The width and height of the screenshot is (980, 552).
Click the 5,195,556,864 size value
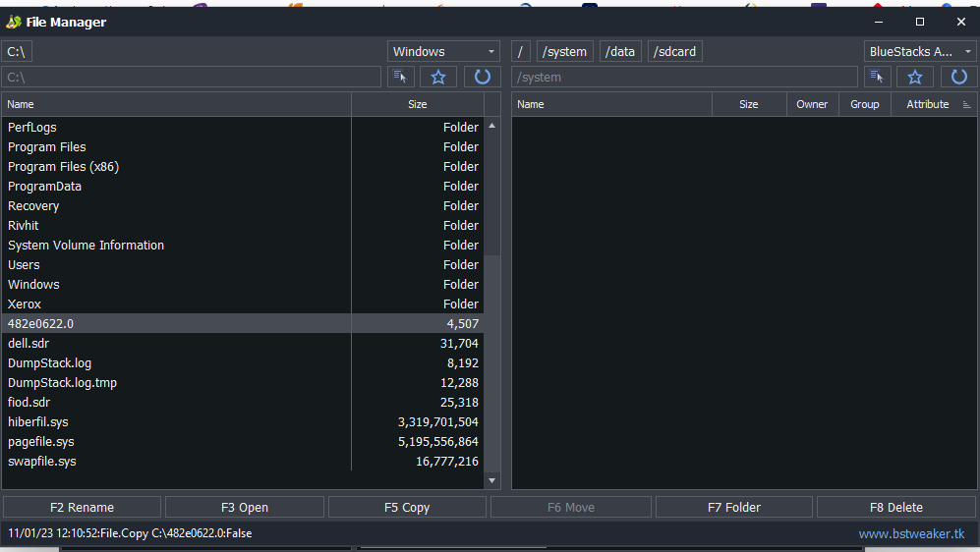[x=438, y=441]
